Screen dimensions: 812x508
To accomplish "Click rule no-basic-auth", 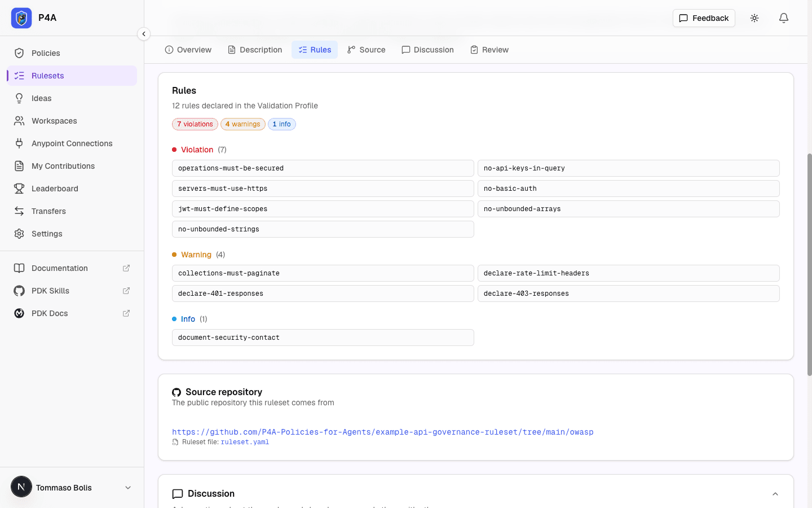I will point(629,189).
